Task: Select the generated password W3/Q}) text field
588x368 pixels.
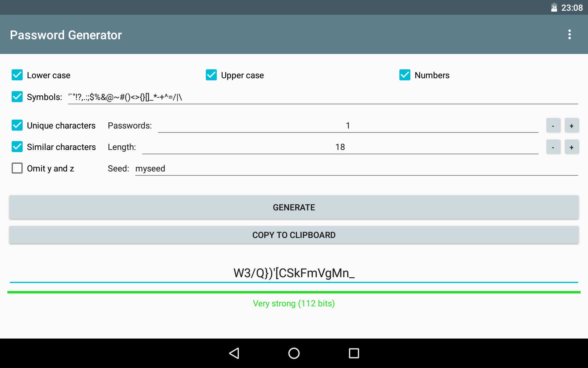Action: (294, 273)
